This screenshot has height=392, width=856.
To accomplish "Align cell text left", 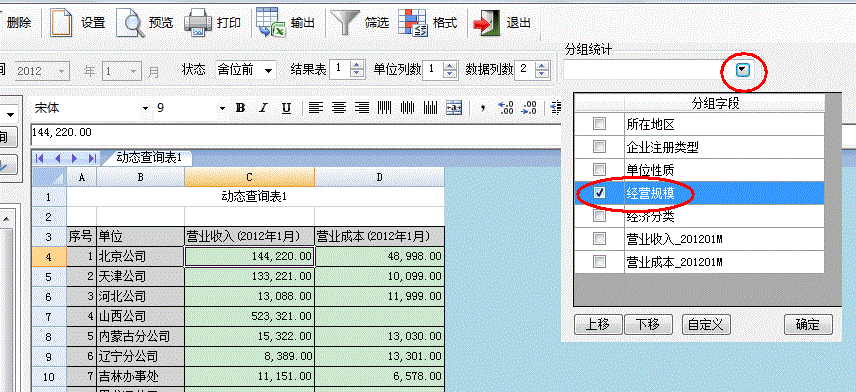I will (x=316, y=108).
